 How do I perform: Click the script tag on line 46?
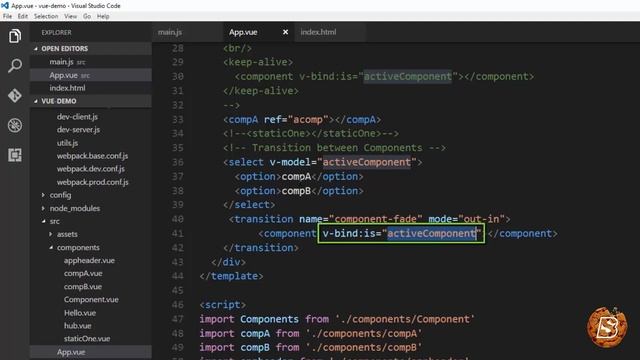coord(223,304)
